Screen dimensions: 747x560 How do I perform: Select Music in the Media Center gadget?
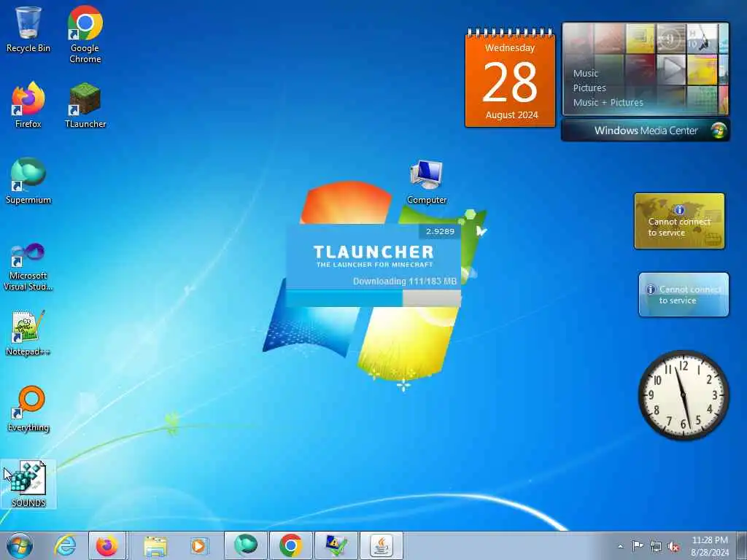click(x=586, y=74)
